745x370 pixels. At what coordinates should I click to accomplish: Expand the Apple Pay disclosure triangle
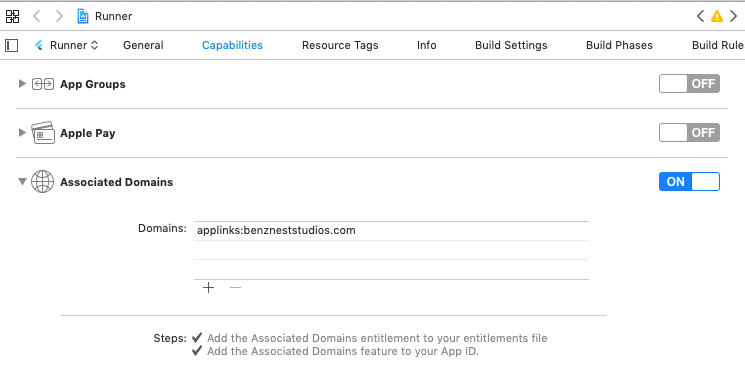pyautogui.click(x=21, y=133)
